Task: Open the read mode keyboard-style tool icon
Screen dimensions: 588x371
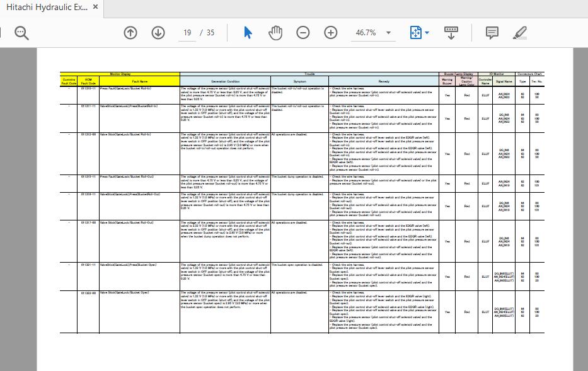Action: tap(451, 33)
